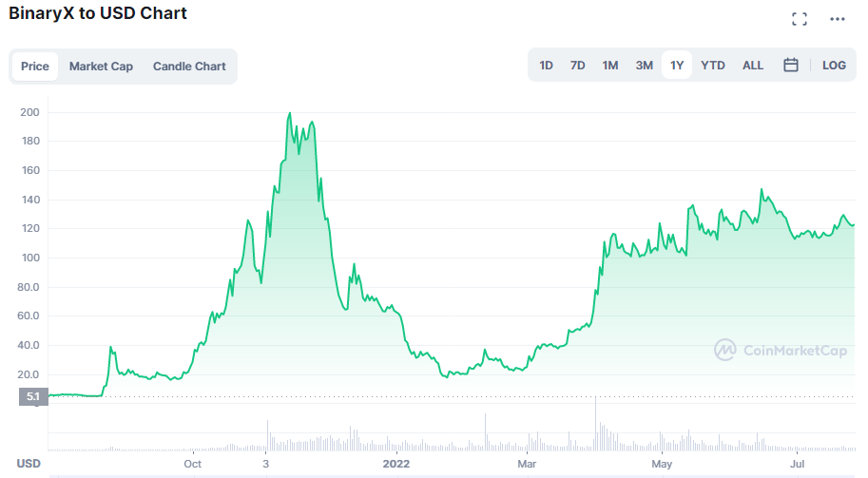
Task: Click the 5.1 price marker label
Action: click(x=33, y=396)
